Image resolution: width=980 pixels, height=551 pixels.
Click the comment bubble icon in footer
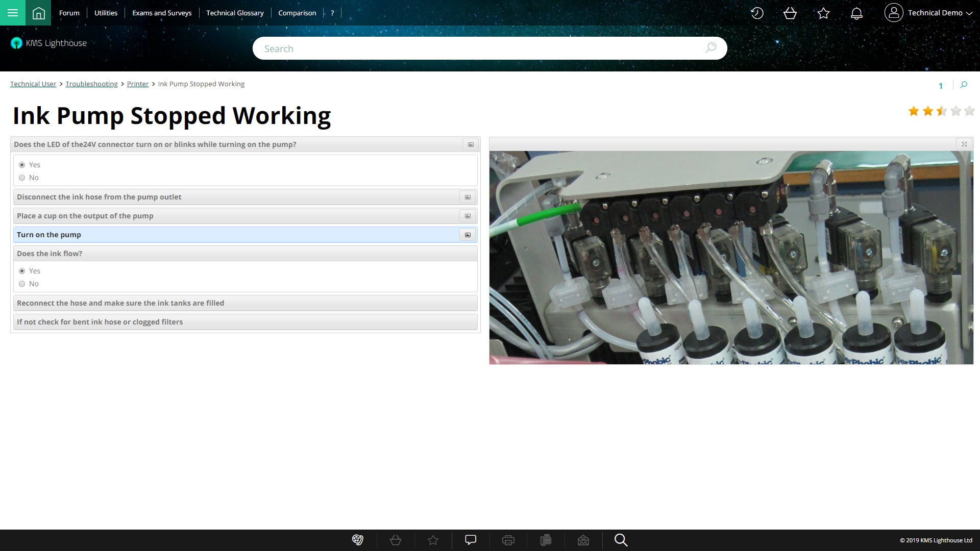[471, 540]
